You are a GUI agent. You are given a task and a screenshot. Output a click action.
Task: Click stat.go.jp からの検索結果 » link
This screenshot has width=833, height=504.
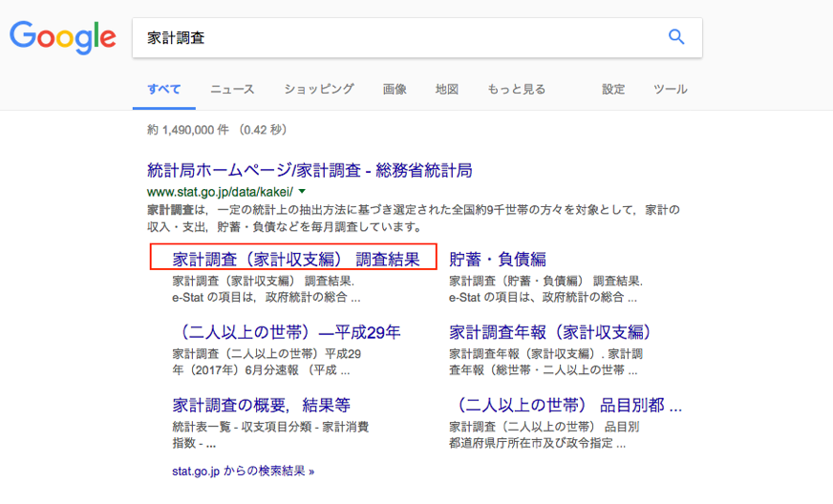[x=244, y=472]
